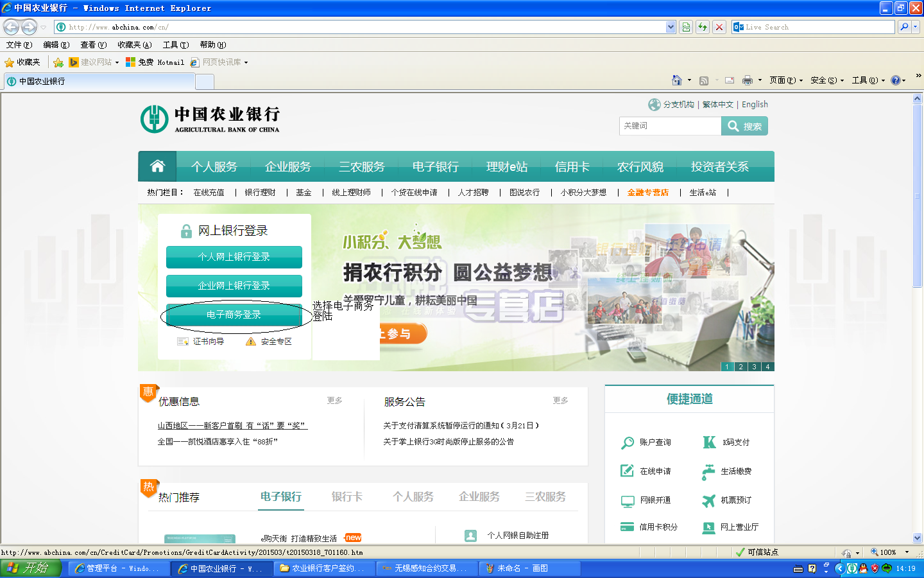Click the 关键词 search input field
Viewport: 924px width, 578px height.
click(x=670, y=126)
